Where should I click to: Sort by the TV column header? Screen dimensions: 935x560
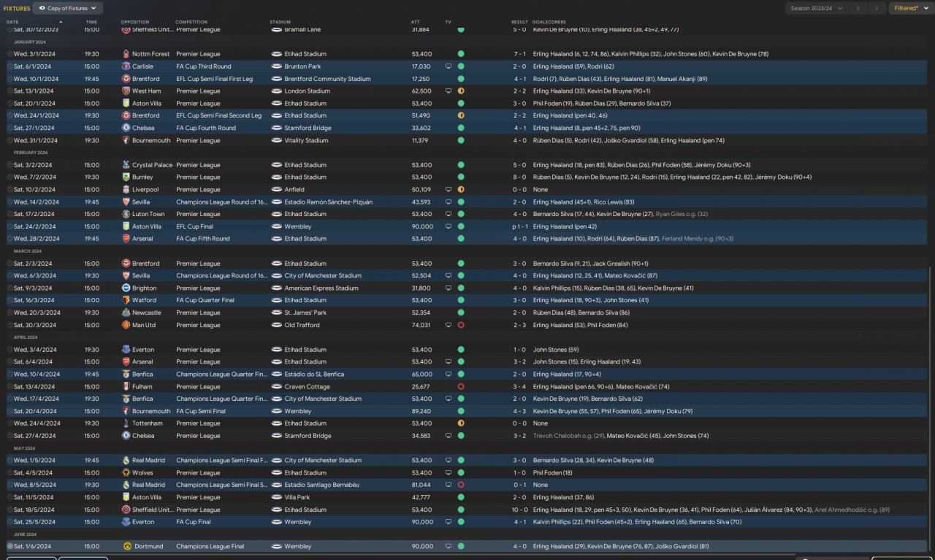point(448,22)
